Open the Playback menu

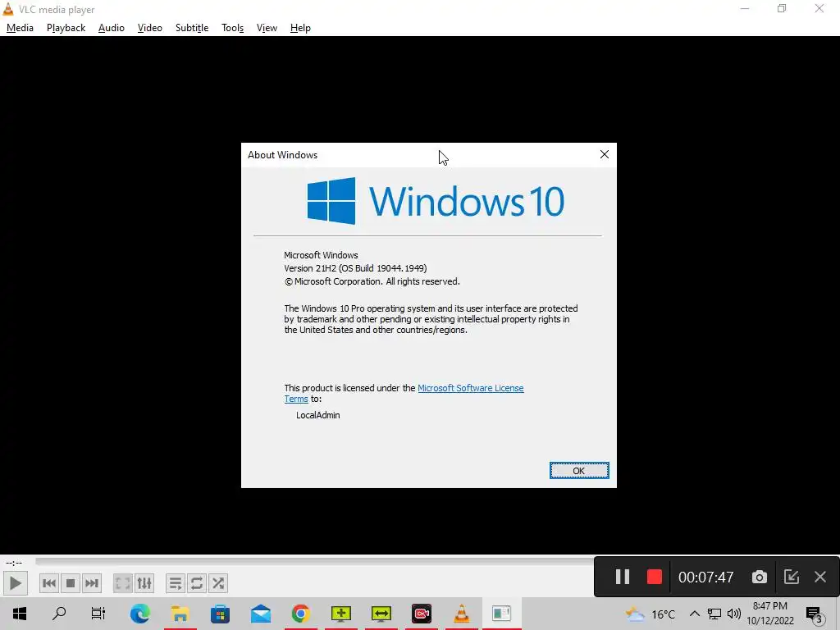[x=66, y=28]
